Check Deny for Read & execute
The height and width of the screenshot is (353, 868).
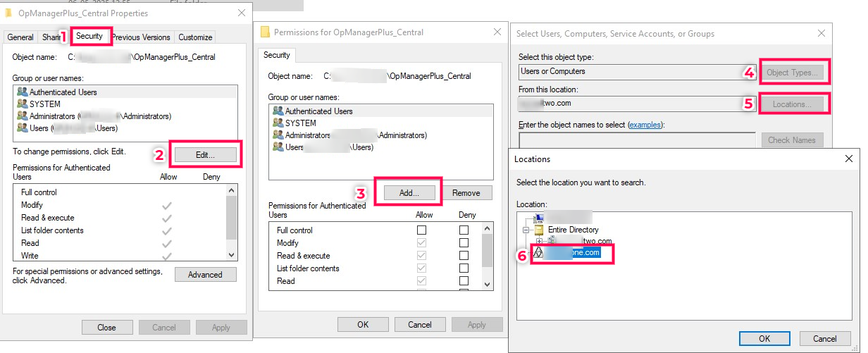(464, 256)
